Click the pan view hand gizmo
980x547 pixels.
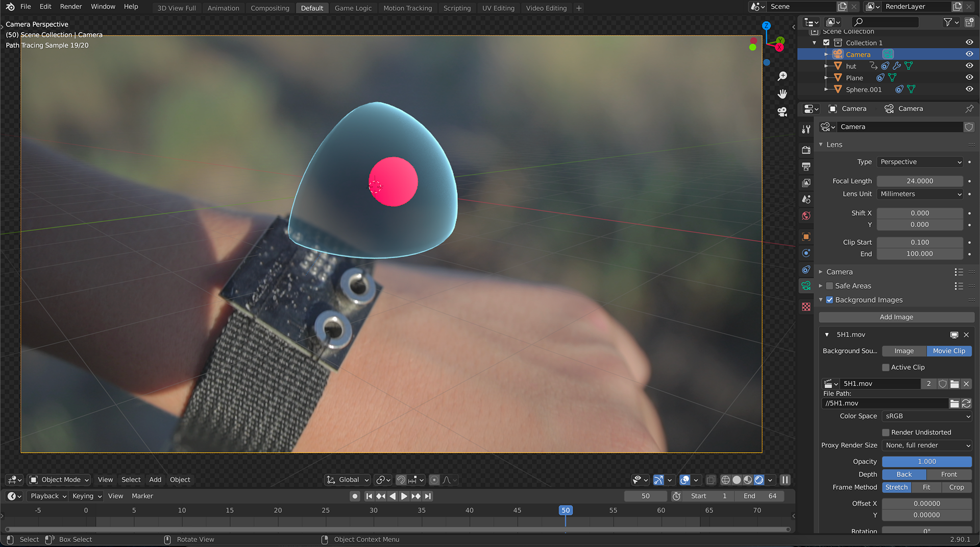click(782, 94)
